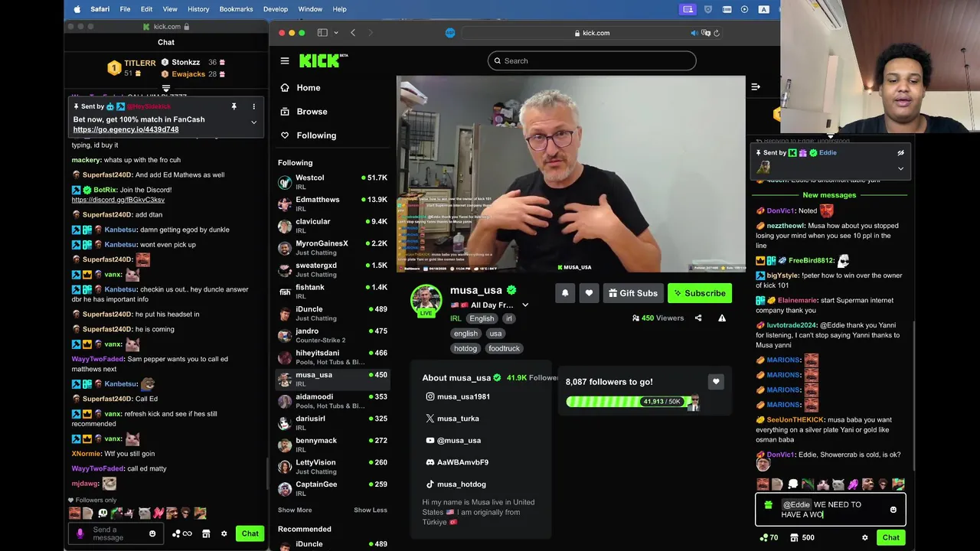This screenshot has width=980, height=551.
Task: Collapse the chat panel arrow icon
Action: coord(756,87)
